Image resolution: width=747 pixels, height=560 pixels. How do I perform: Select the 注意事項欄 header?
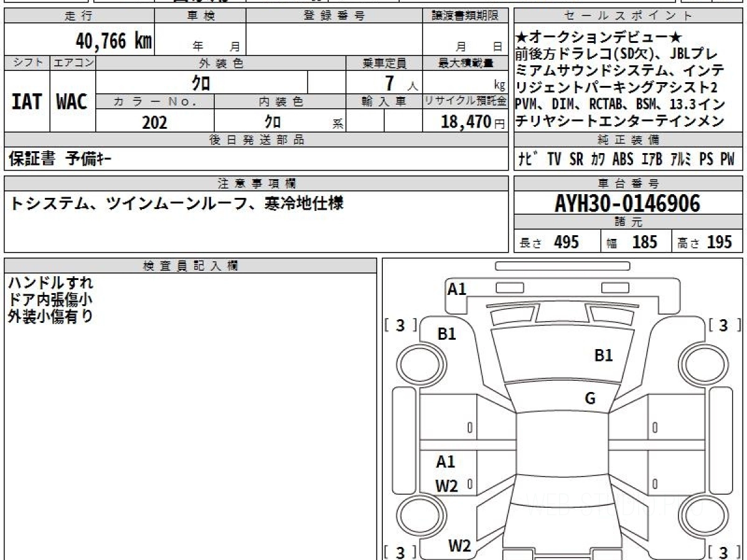click(x=256, y=183)
